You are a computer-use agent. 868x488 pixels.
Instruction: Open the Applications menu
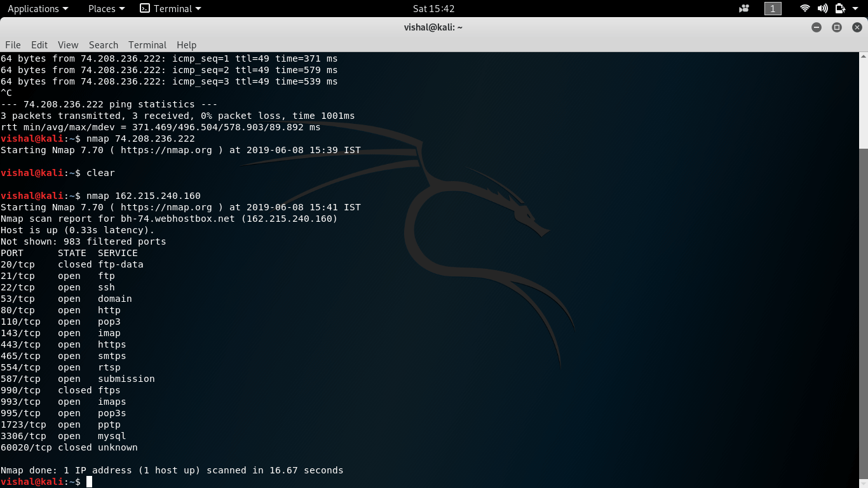[x=34, y=8]
